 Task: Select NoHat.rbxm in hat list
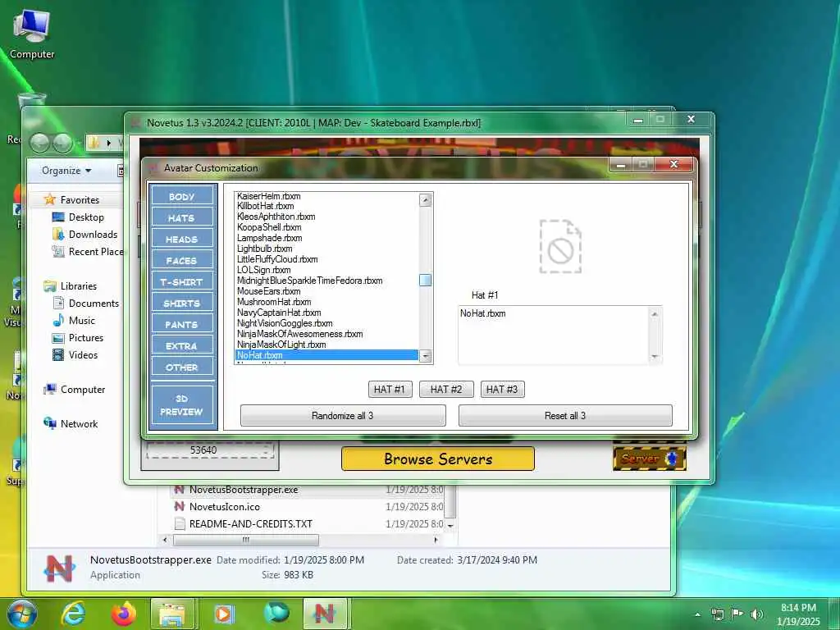pyautogui.click(x=326, y=355)
